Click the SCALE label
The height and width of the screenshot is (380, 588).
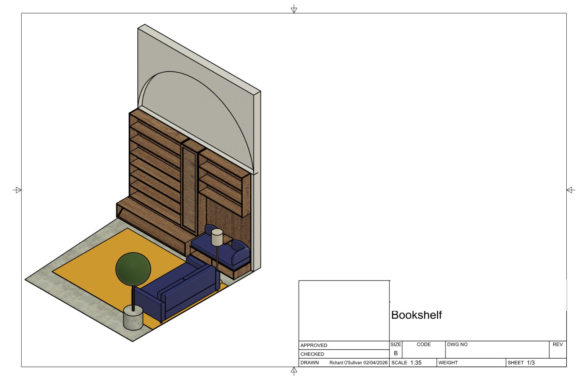point(399,362)
